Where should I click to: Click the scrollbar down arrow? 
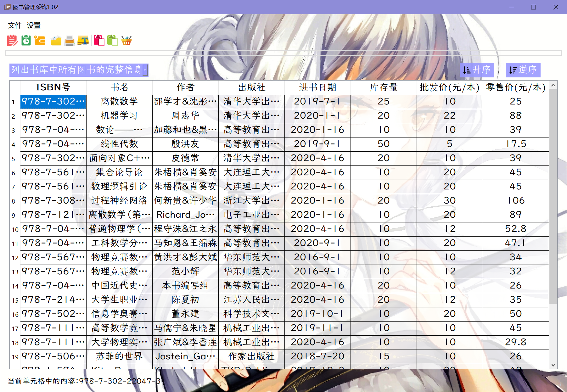tap(553, 366)
